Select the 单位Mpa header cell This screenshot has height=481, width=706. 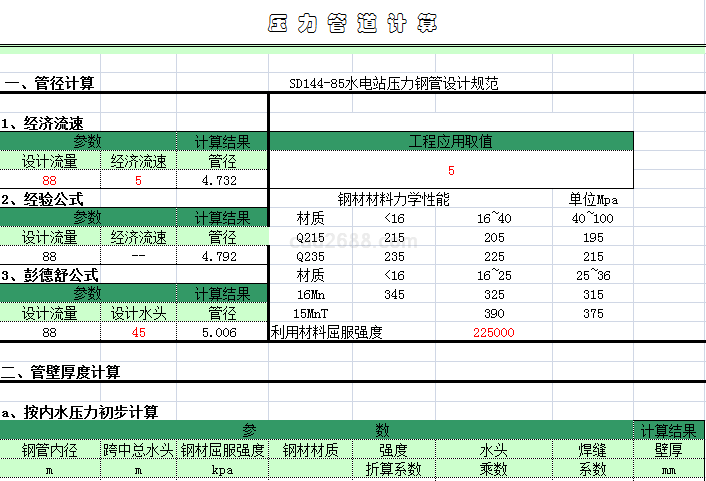click(594, 199)
